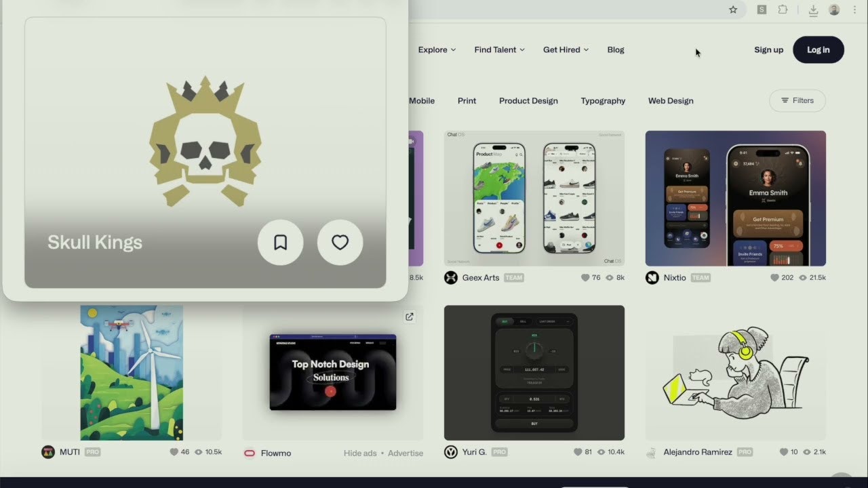Like Nixtio's shot using the heart

click(774, 277)
